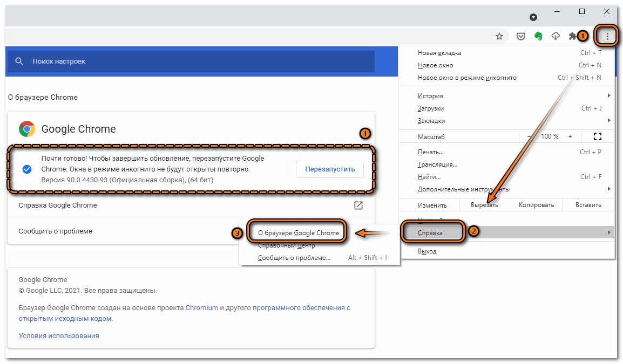Open the Chromium link
Viewport: 623px width, 364px height.
(x=202, y=307)
